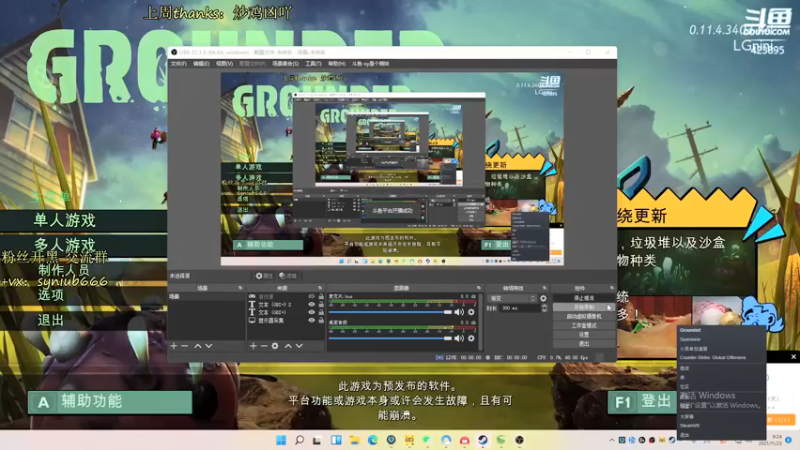Toggle visibility of 显示器采集 source
The height and width of the screenshot is (450, 800).
click(311, 320)
